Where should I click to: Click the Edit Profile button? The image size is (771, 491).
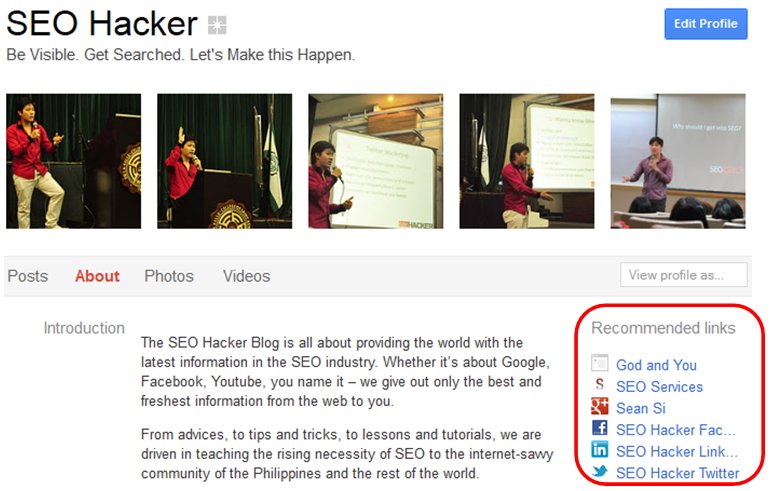706,24
